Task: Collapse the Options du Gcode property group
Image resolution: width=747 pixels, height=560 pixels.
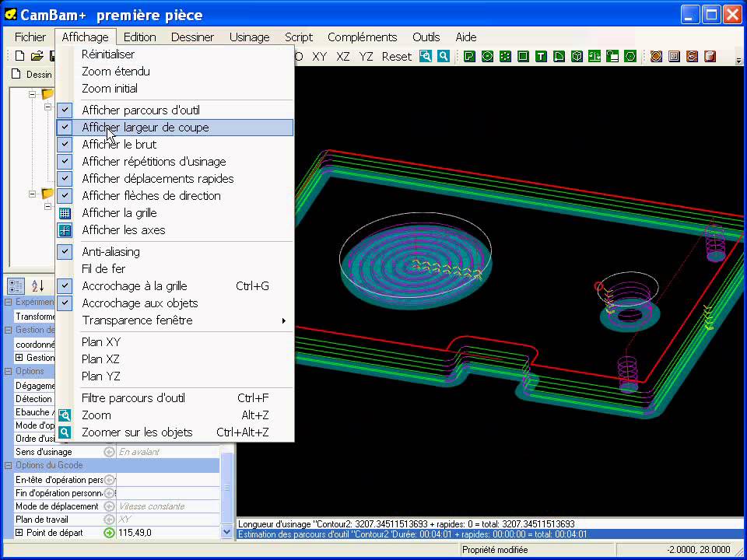Action: click(8, 465)
